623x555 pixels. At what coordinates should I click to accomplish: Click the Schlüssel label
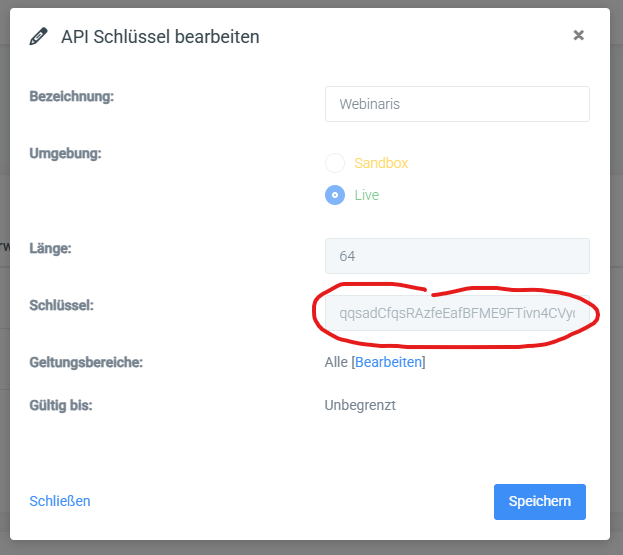62,305
